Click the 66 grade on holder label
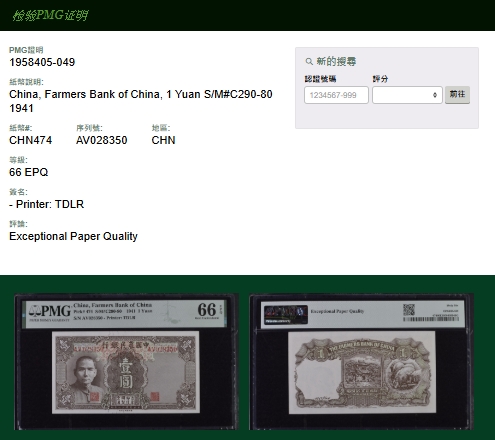The width and height of the screenshot is (495, 440). [x=207, y=310]
